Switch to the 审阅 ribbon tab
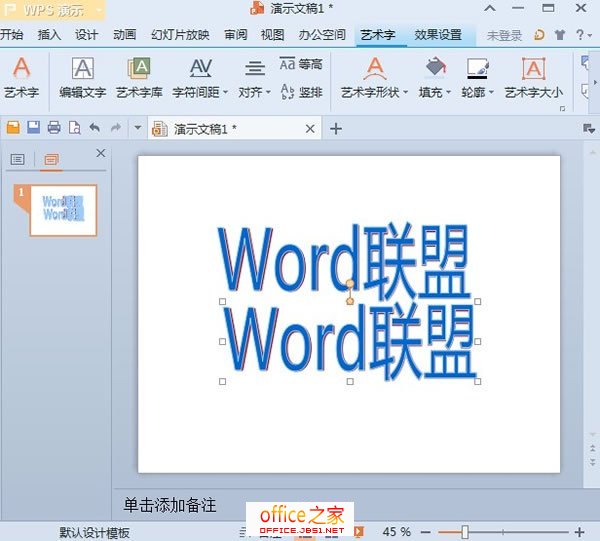This screenshot has width=600, height=541. 236,35
